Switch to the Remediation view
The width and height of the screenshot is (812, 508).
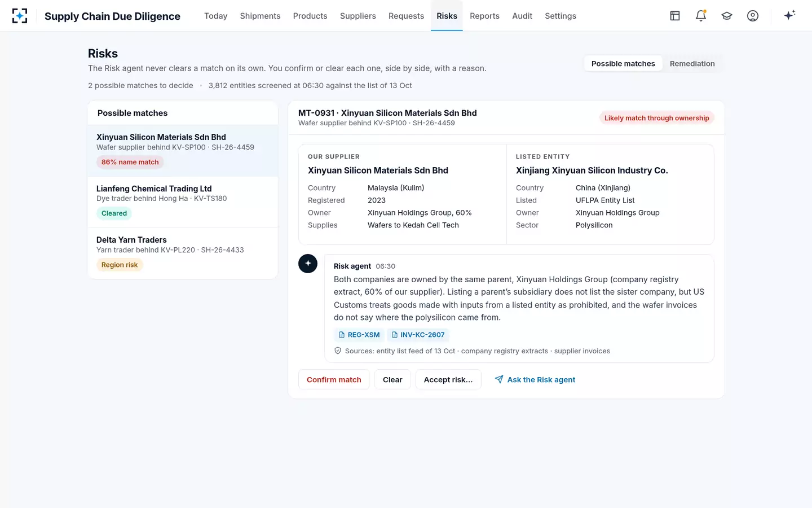(x=692, y=64)
